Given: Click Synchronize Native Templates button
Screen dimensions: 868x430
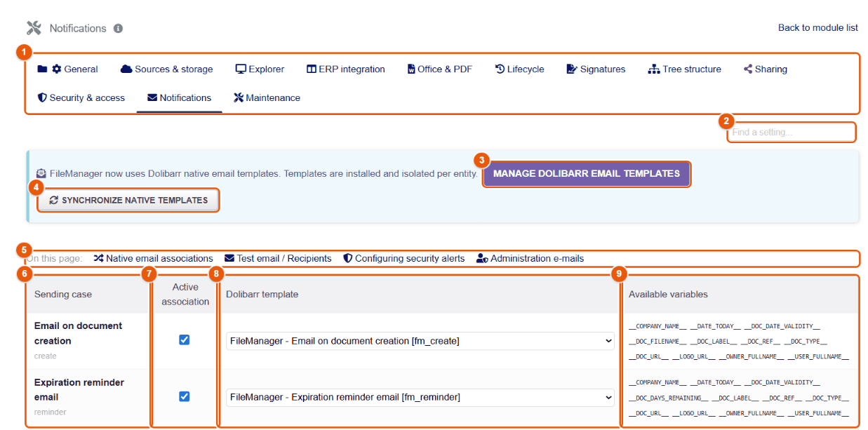Looking at the screenshot, I should pyautogui.click(x=128, y=200).
